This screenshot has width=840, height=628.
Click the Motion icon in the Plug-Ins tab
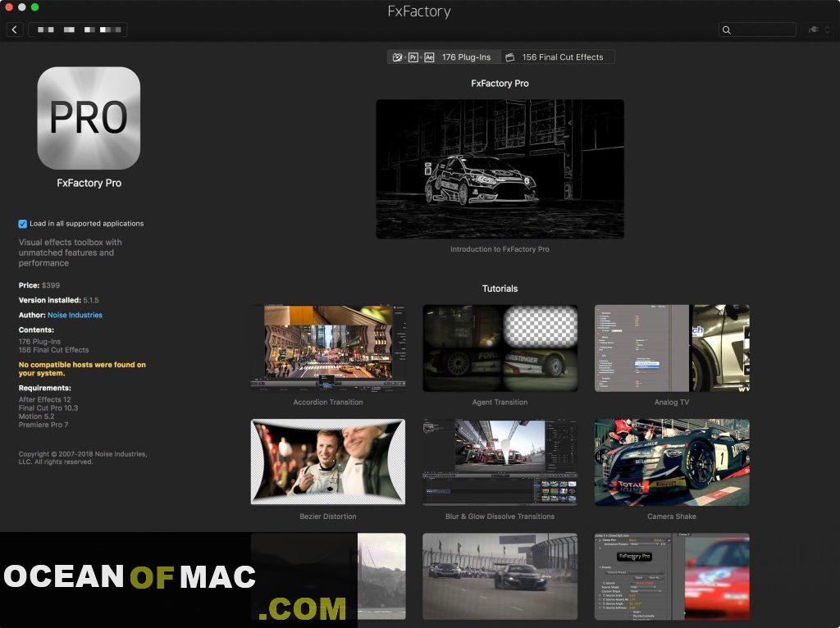(398, 57)
